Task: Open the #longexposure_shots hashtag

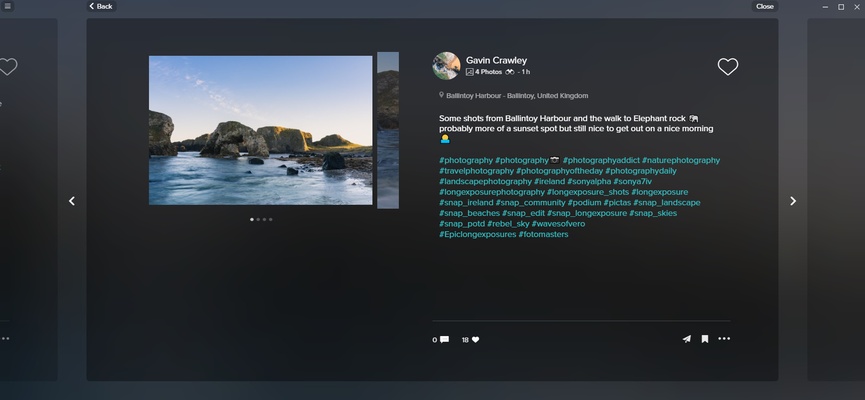Action: coord(588,192)
